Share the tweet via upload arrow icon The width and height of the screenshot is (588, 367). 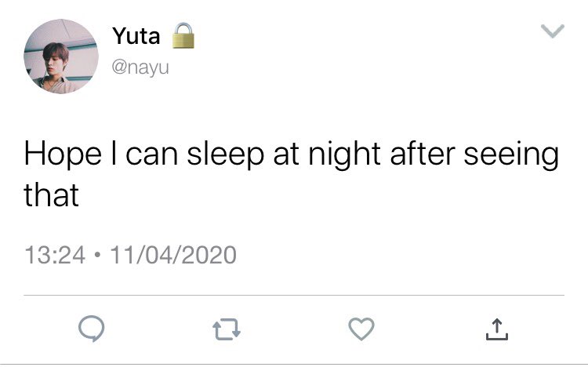pyautogui.click(x=496, y=329)
